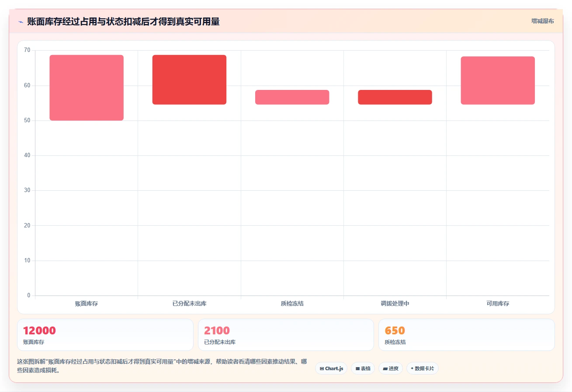Click the 增减瀑布 label in the header

(542, 21)
